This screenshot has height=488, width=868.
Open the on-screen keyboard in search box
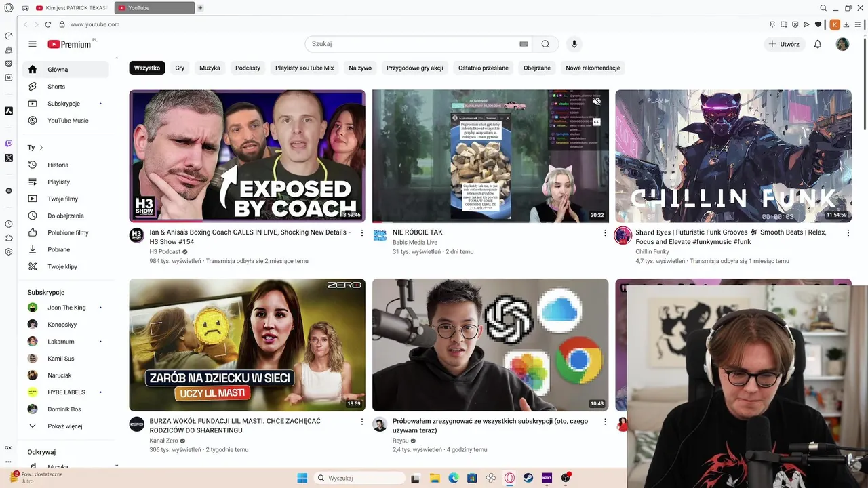coord(524,44)
